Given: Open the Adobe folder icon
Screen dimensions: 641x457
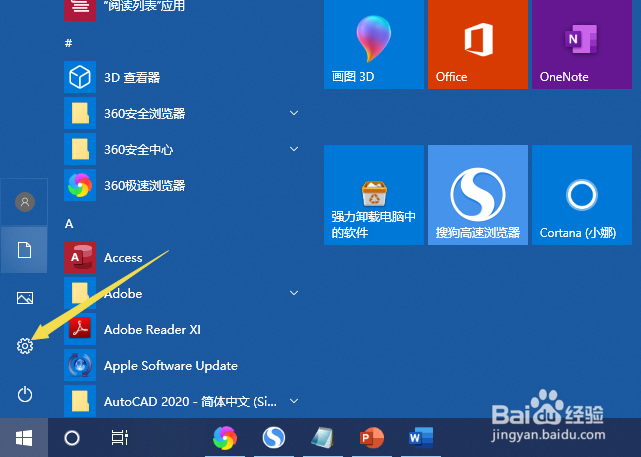Looking at the screenshot, I should click(x=80, y=293).
